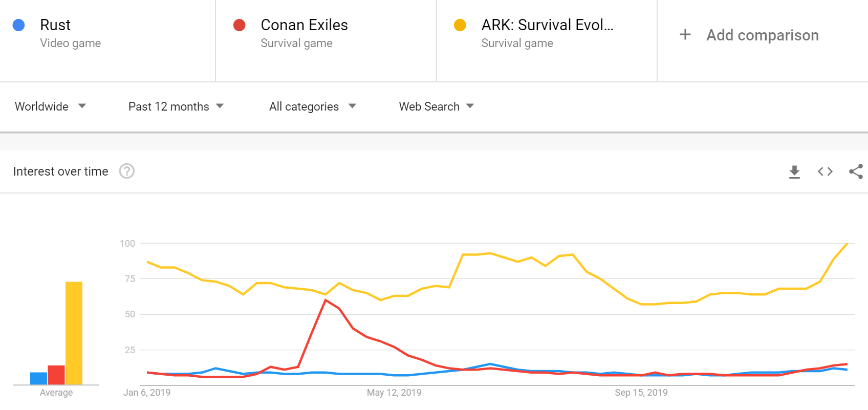868x410 pixels.
Task: Expand the All categories dropdown
Action: point(312,106)
